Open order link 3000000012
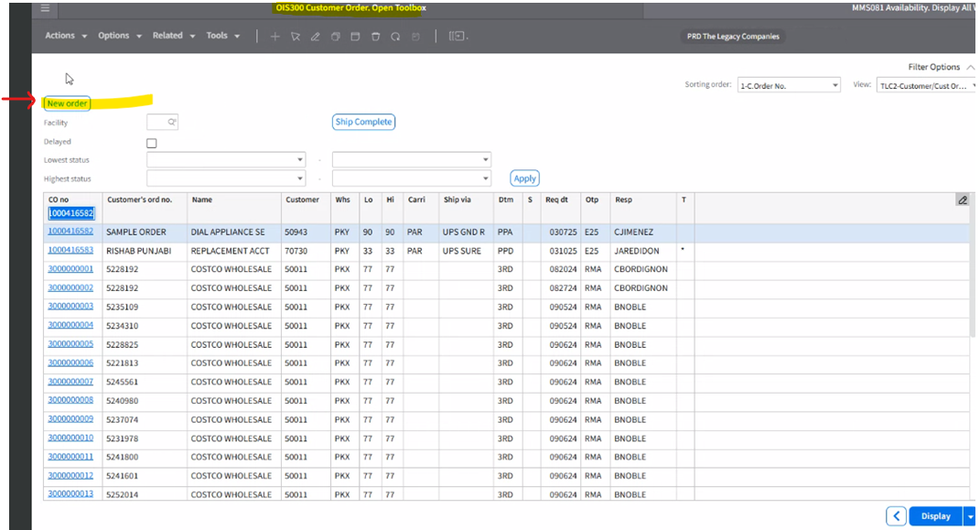Viewport: 980px width, 530px height. coord(70,475)
